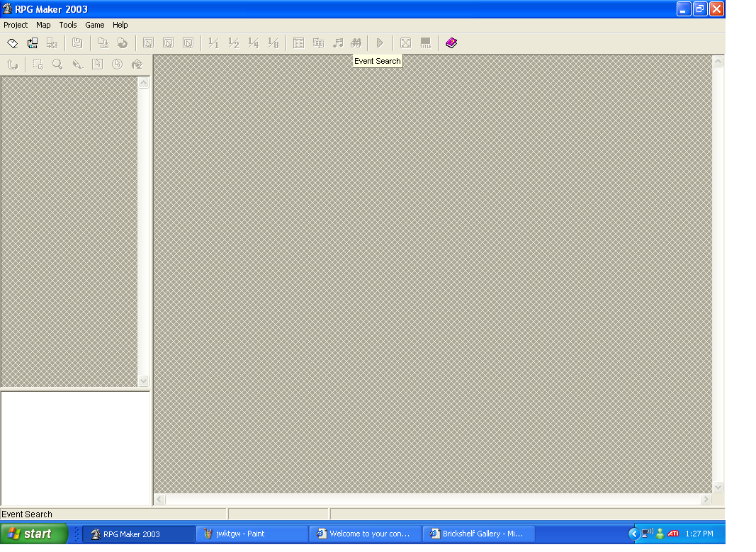
Task: Click the Event Search binoculars icon
Action: [x=356, y=43]
